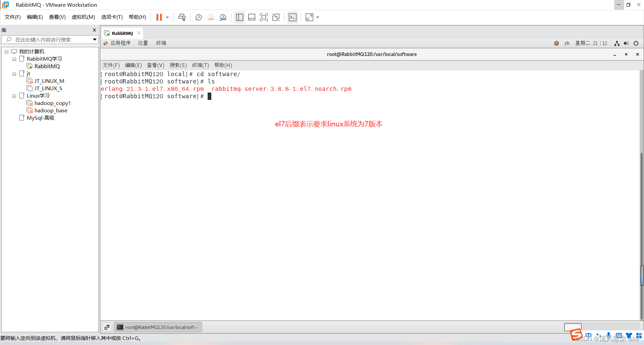The image size is (644, 345).
Task: Open the guest 位置 menu
Action: 143,43
